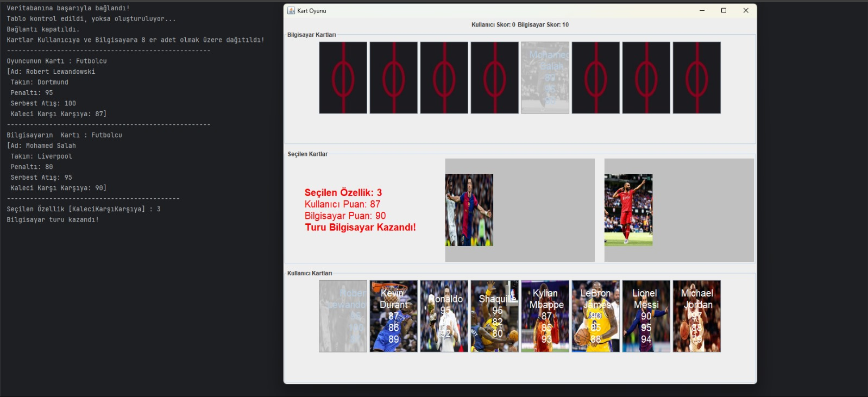Pick the Ronaldo card from user cards
The height and width of the screenshot is (397, 868).
(444, 316)
